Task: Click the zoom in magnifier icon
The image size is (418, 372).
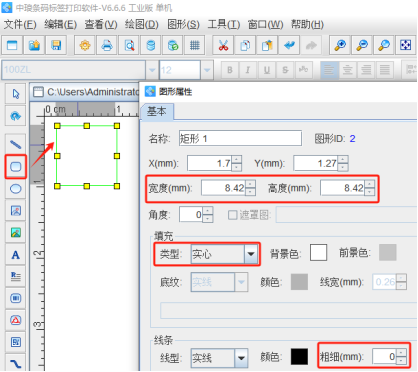Action: [340, 45]
